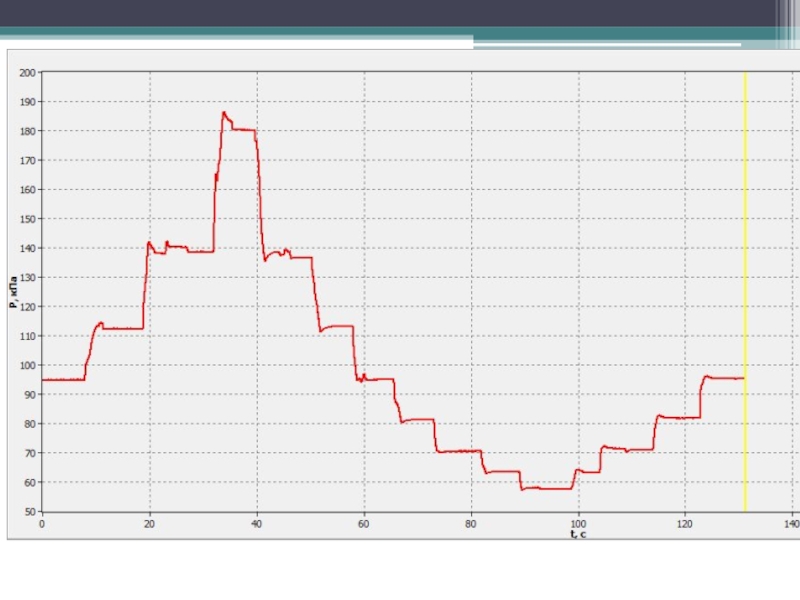The height and width of the screenshot is (600, 800).
Task: Click the 0 tick on the X-axis
Action: pyautogui.click(x=42, y=523)
